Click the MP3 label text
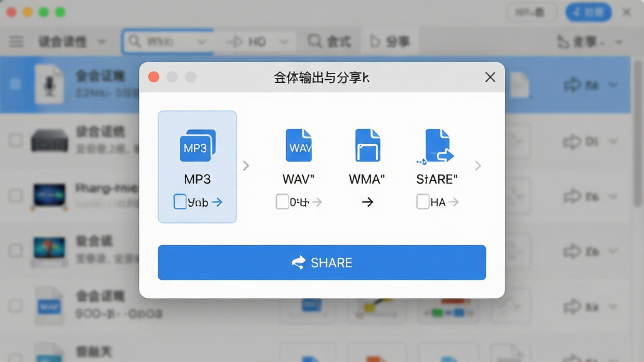The image size is (644, 362). (x=197, y=179)
